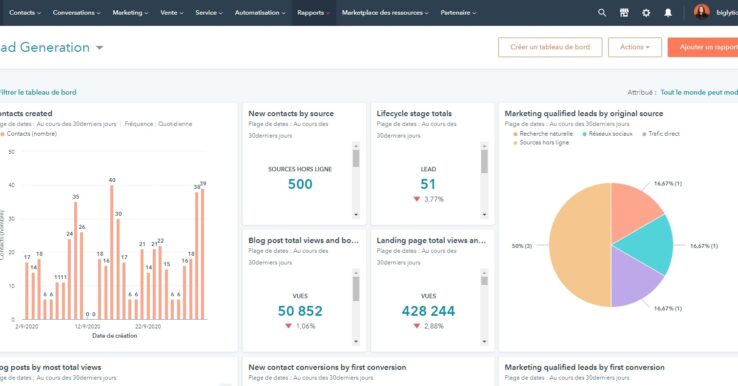Image resolution: width=738 pixels, height=386 pixels.
Task: Toggle Sources hors ligne legend entry
Action: click(x=541, y=143)
